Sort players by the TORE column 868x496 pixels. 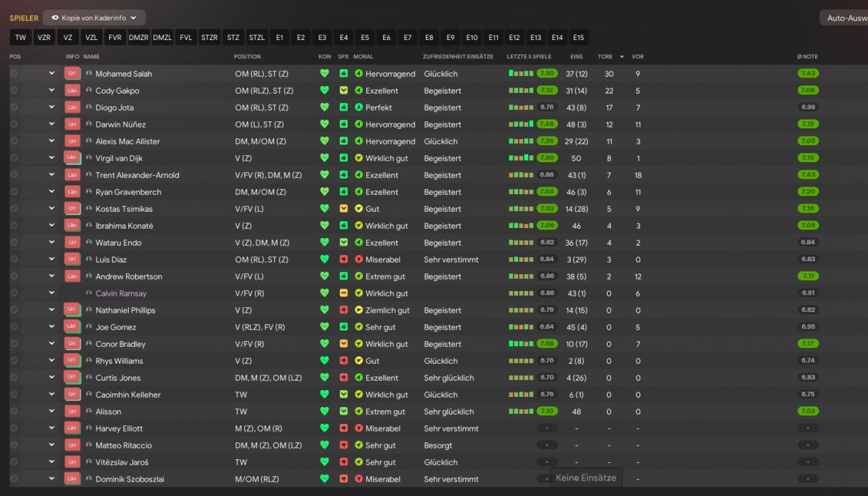(605, 56)
